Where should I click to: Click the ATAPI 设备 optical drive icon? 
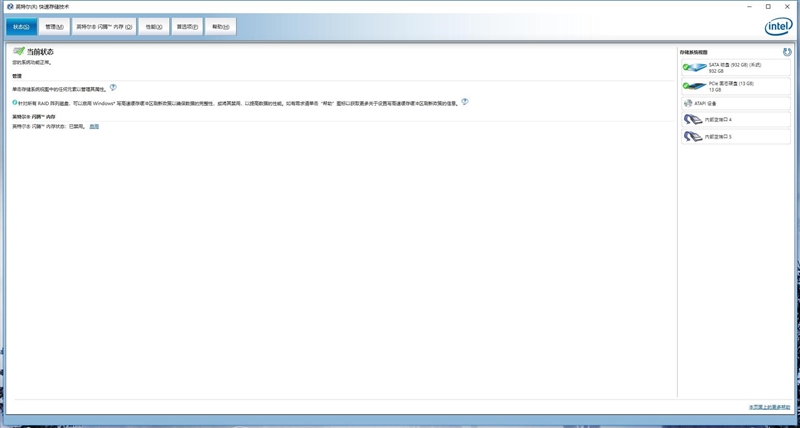[688, 102]
